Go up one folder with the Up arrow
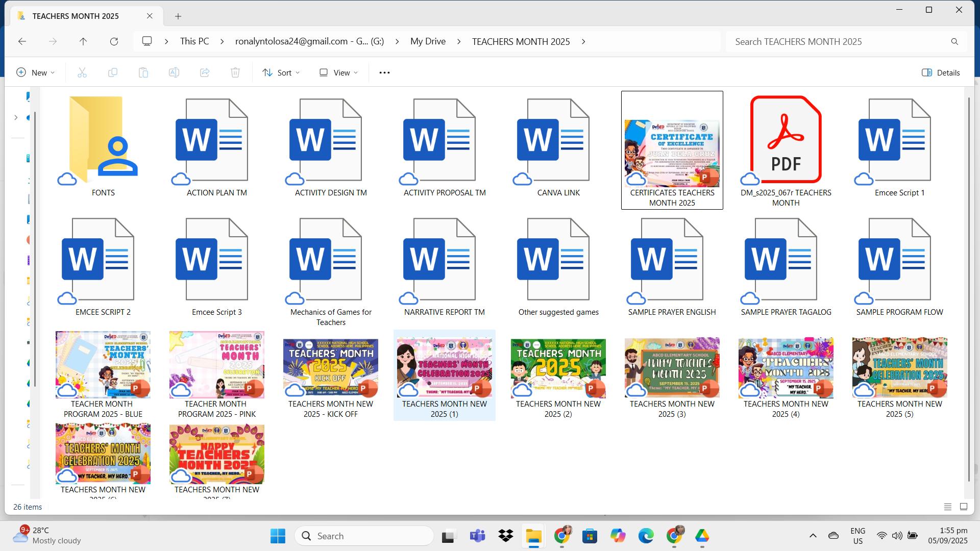The height and width of the screenshot is (551, 980). click(83, 41)
